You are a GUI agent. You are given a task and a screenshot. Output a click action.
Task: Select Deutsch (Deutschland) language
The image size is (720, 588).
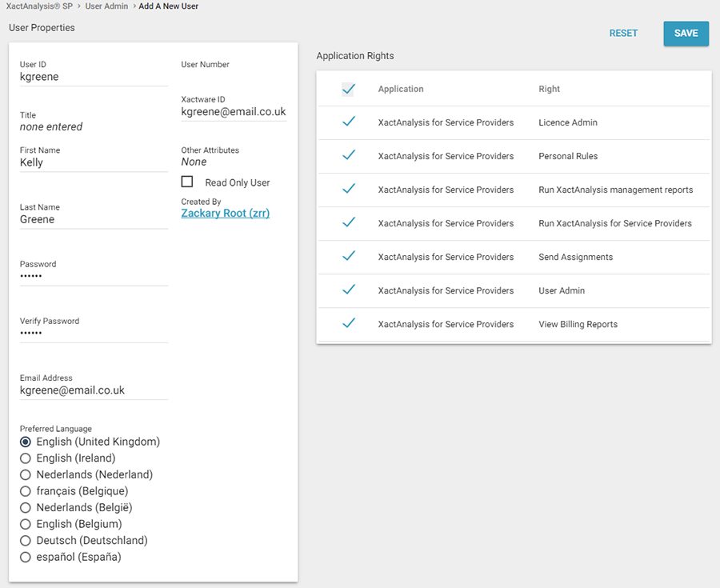26,541
